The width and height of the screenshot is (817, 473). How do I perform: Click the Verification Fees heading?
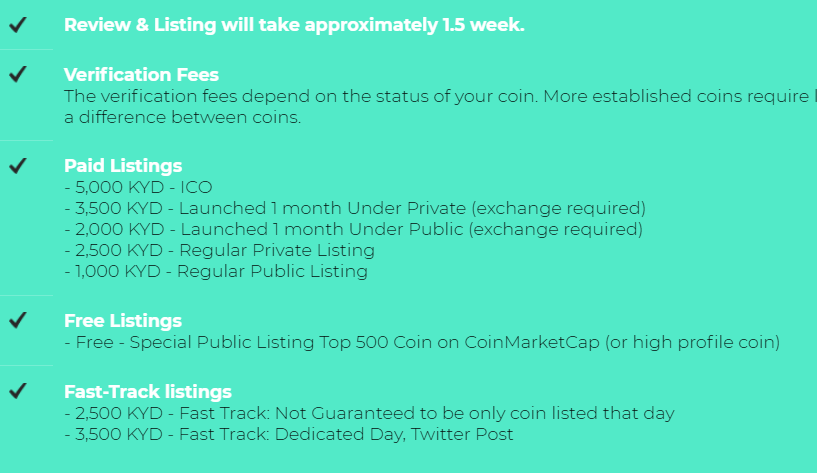[141, 74]
